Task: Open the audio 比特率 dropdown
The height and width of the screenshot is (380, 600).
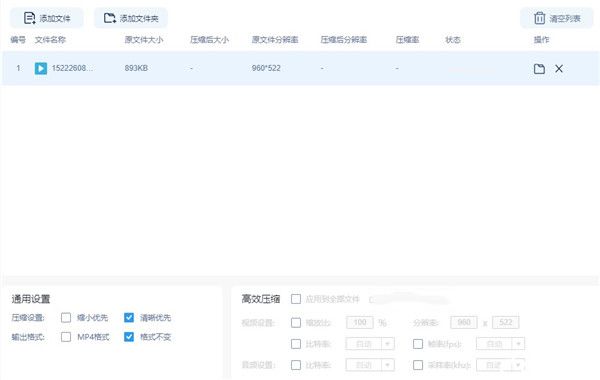Action: tap(370, 365)
